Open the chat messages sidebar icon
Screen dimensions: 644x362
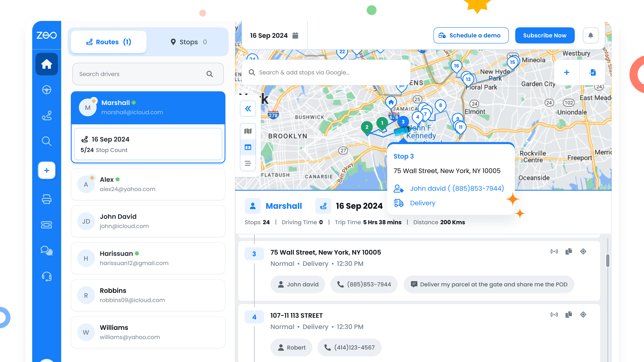tap(46, 250)
